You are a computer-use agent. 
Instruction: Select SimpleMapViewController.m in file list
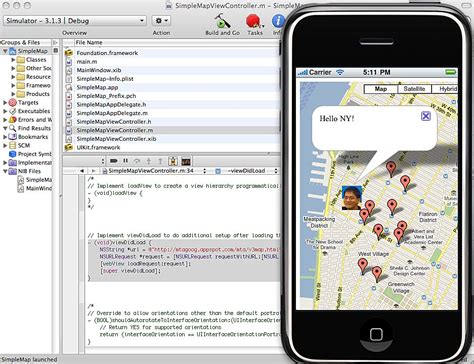pyautogui.click(x=171, y=130)
